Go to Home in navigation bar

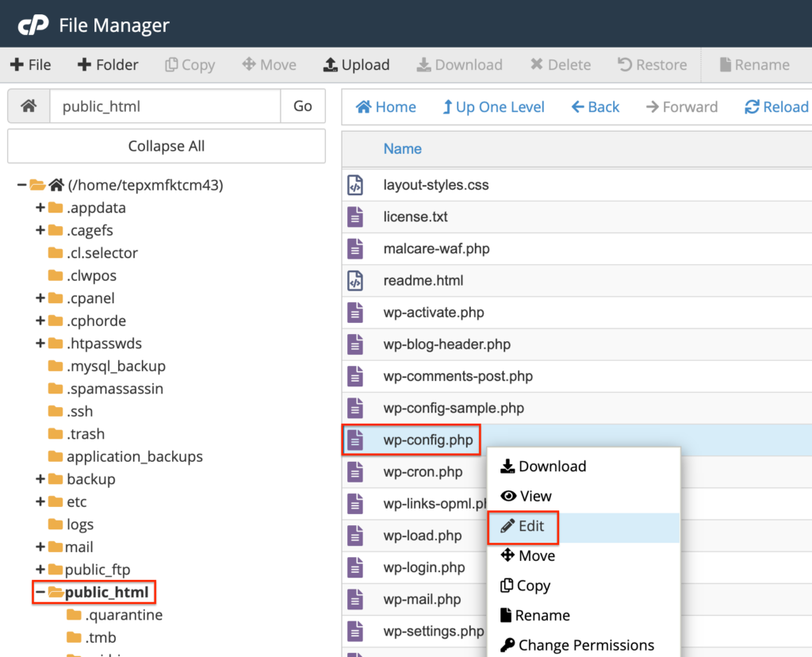click(386, 107)
